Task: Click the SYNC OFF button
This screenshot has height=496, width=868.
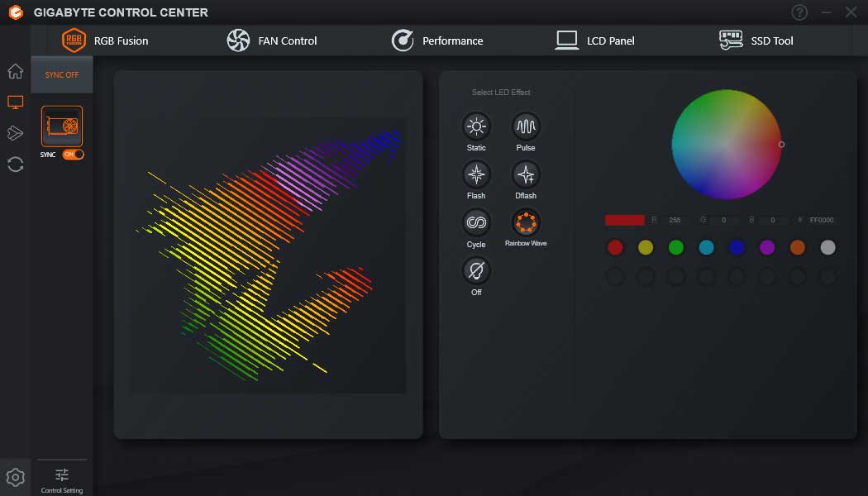Action: click(x=62, y=74)
